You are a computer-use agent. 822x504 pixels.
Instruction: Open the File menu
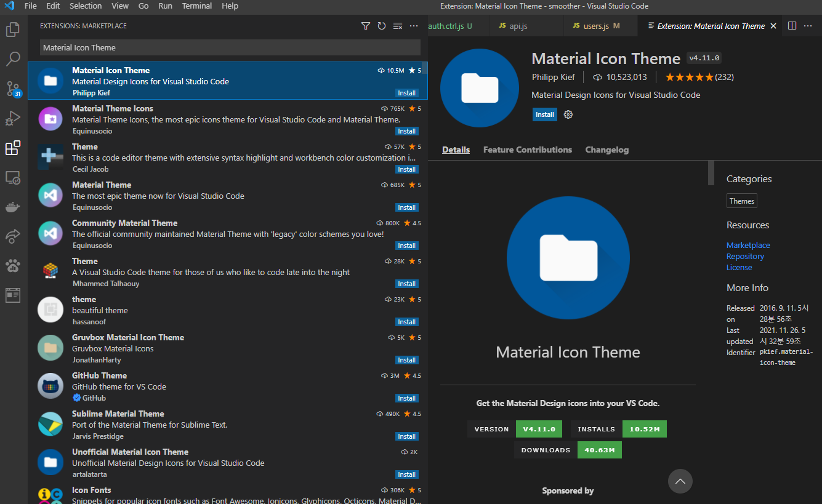[31, 6]
